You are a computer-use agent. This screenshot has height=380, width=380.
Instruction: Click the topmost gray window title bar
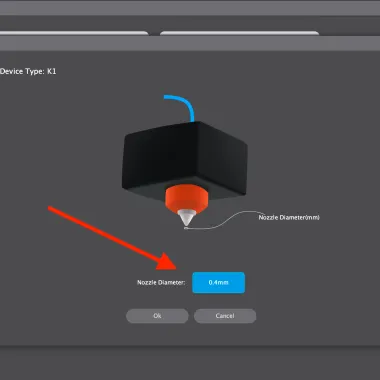pos(190,8)
